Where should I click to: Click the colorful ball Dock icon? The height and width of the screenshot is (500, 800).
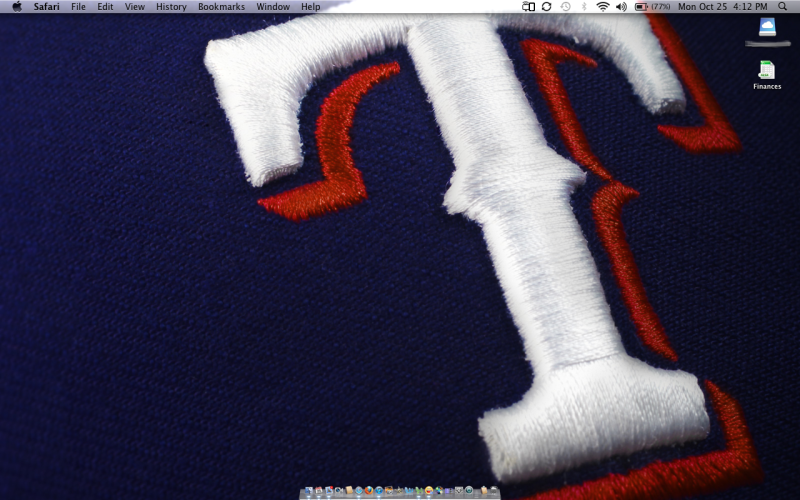pos(439,490)
